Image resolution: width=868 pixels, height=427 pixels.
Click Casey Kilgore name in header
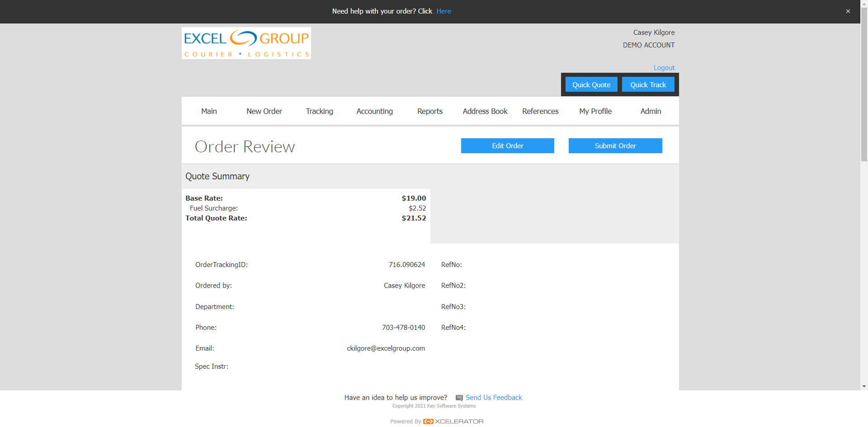pyautogui.click(x=654, y=33)
